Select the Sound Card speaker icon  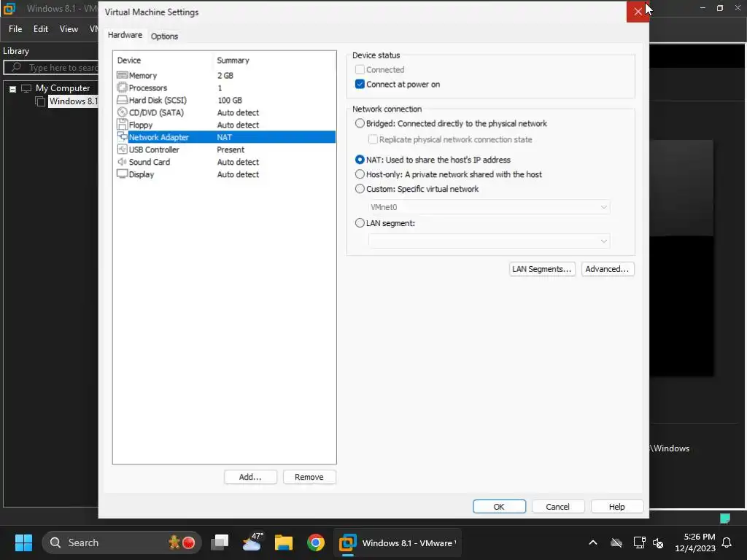point(122,162)
